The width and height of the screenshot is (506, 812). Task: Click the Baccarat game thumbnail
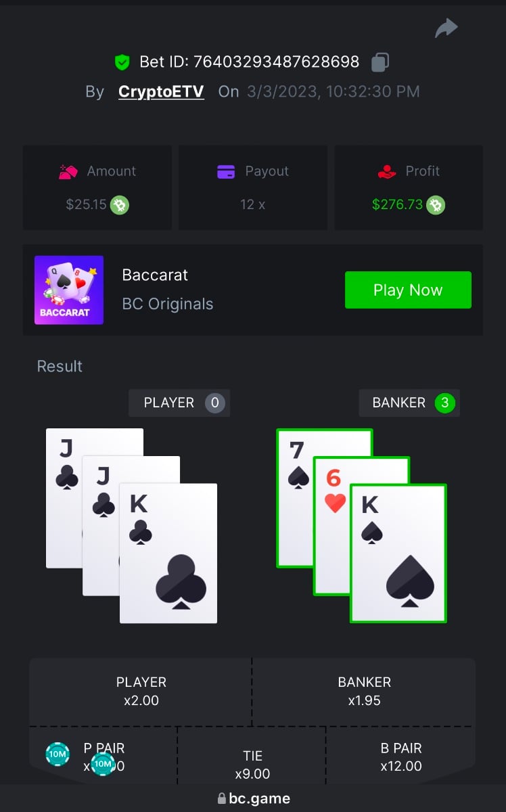[x=69, y=290]
